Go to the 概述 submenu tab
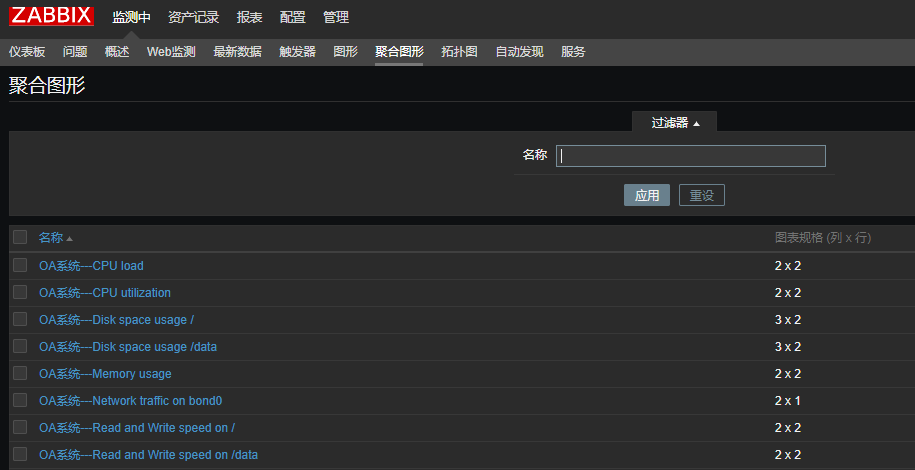 point(117,52)
